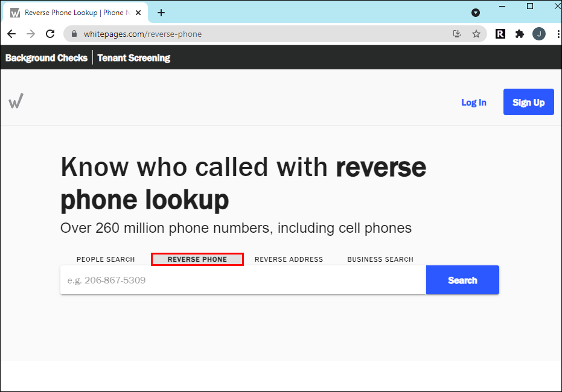Screen dimensions: 562x392
Task: Reload the Whitepages page
Action: 50,34
